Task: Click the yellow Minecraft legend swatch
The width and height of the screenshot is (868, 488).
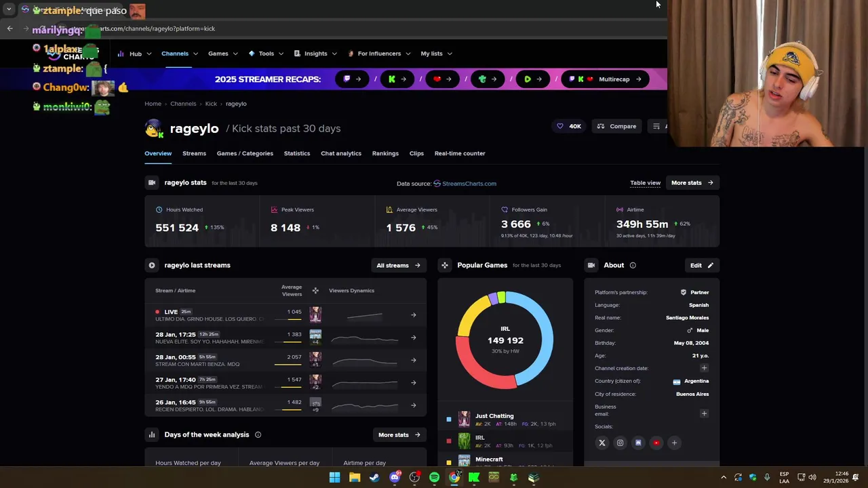Action: pyautogui.click(x=448, y=463)
